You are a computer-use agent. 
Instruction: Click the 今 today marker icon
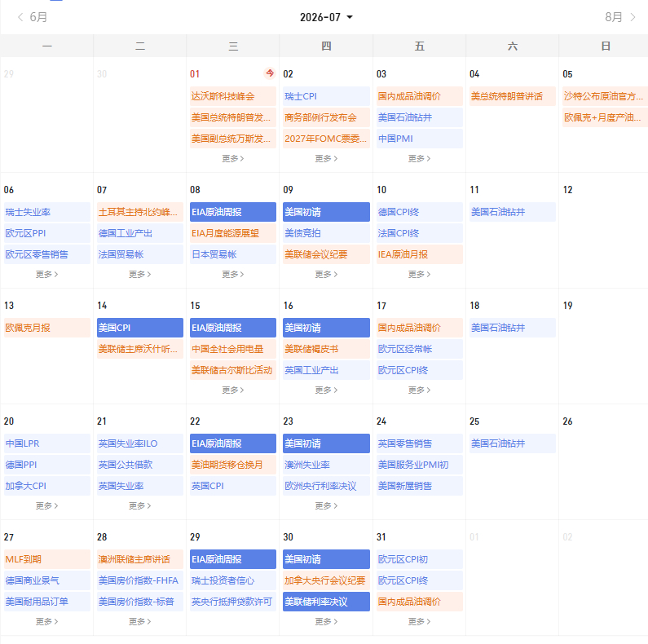[x=270, y=73]
